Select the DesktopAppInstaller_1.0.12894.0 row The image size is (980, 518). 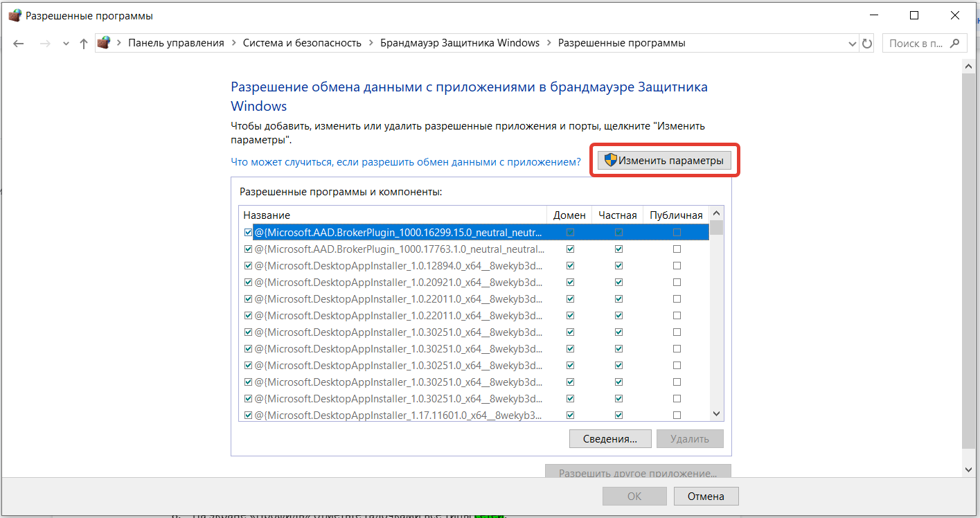coord(474,266)
